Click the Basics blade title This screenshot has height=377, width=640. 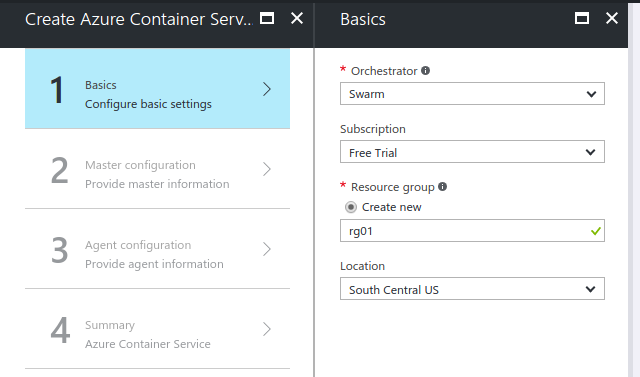(363, 19)
